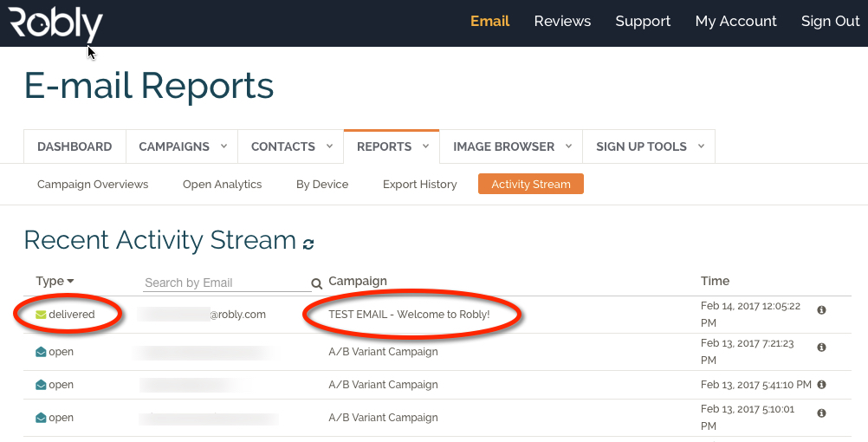Open Campaign Overviews sub-tab
This screenshot has width=868, height=442.
click(93, 185)
